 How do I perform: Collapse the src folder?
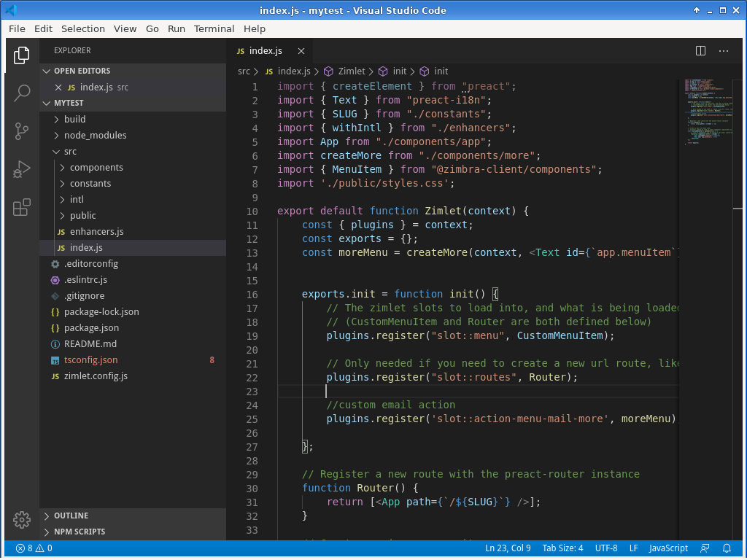(56, 152)
